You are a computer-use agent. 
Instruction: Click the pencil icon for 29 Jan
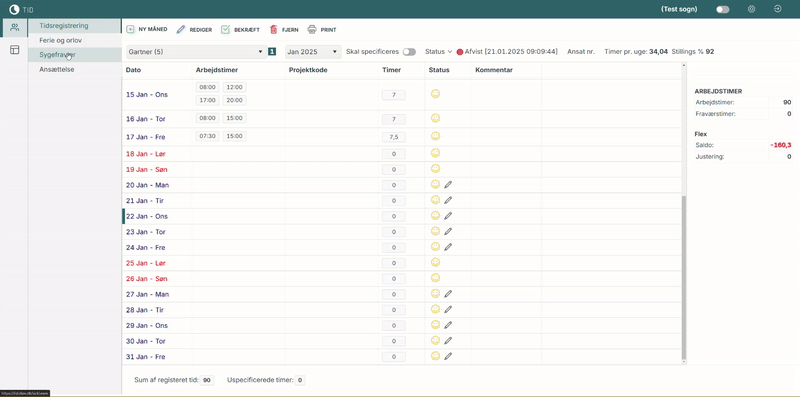click(x=448, y=325)
